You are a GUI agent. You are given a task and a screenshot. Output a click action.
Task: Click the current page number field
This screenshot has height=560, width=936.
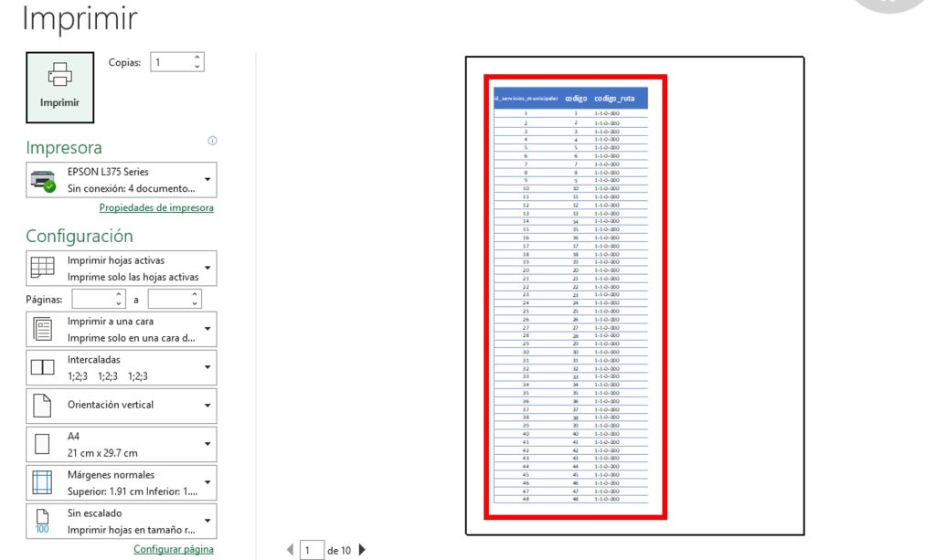pyautogui.click(x=312, y=550)
